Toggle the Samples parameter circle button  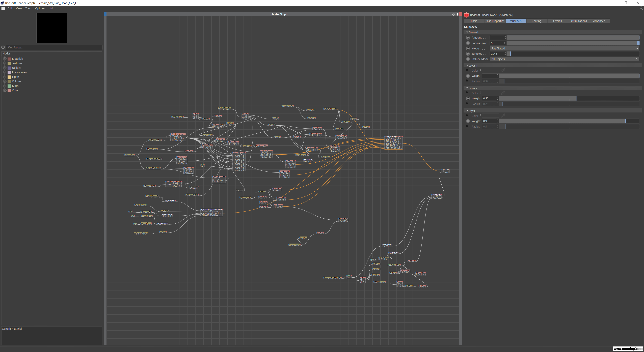[468, 54]
